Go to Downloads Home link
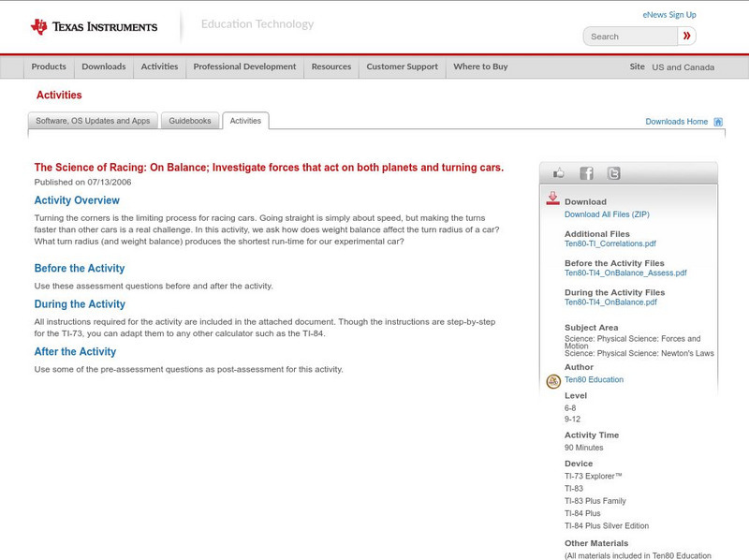The height and width of the screenshot is (560, 749). 676,122
